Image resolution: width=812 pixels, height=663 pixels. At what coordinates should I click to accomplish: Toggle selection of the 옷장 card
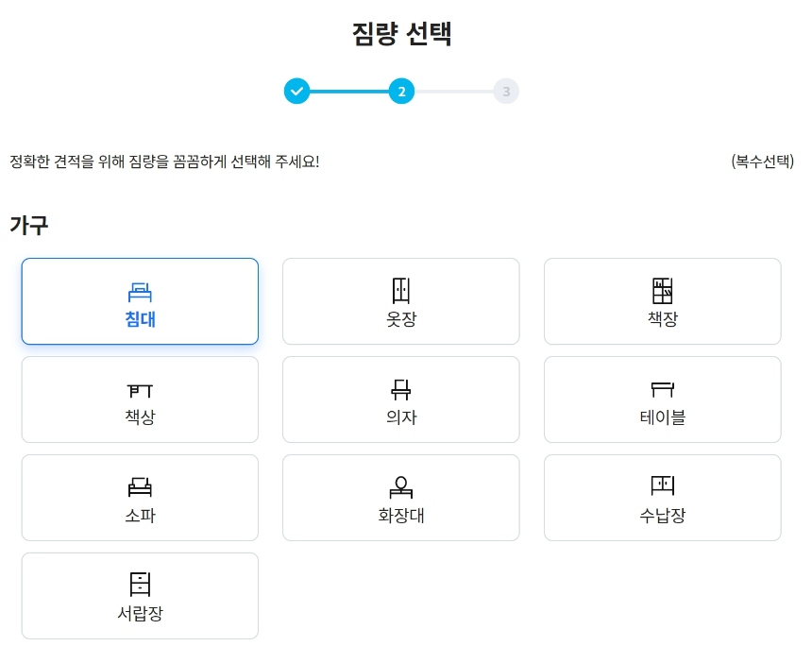tap(400, 301)
